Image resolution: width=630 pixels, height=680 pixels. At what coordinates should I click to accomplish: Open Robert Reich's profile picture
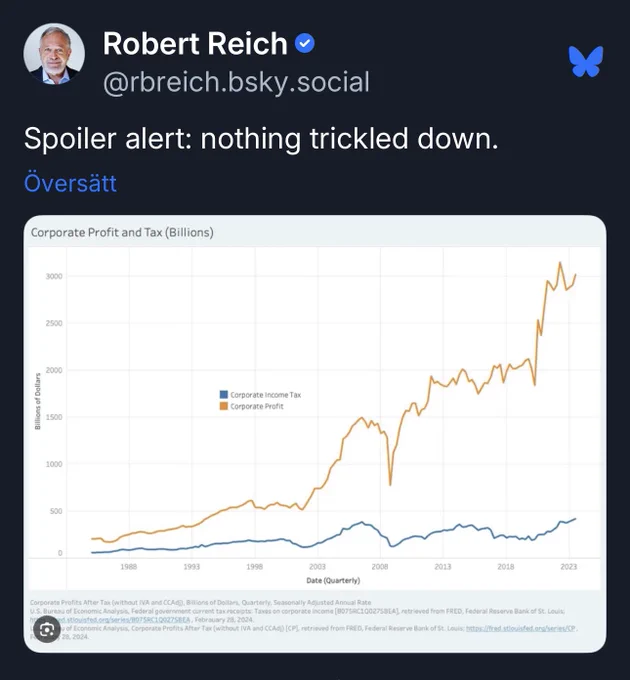tap(54, 54)
